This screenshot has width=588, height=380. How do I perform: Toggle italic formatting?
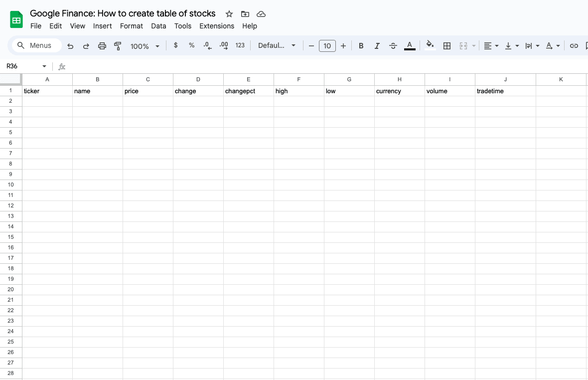377,45
